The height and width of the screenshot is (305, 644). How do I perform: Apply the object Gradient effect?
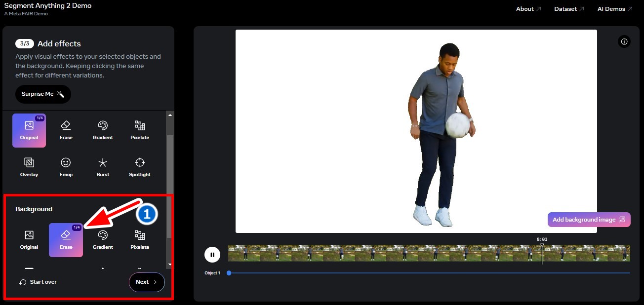tap(103, 130)
